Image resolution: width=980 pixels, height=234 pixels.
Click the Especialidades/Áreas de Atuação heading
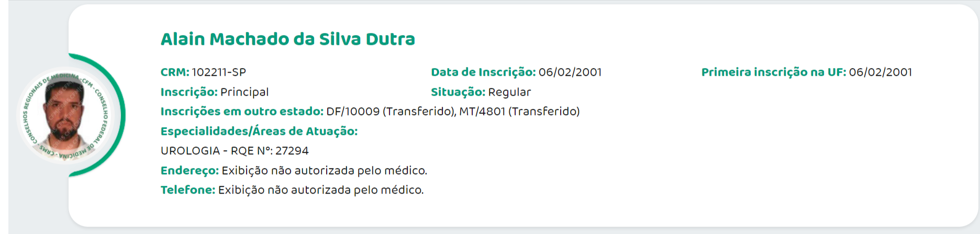(x=259, y=131)
